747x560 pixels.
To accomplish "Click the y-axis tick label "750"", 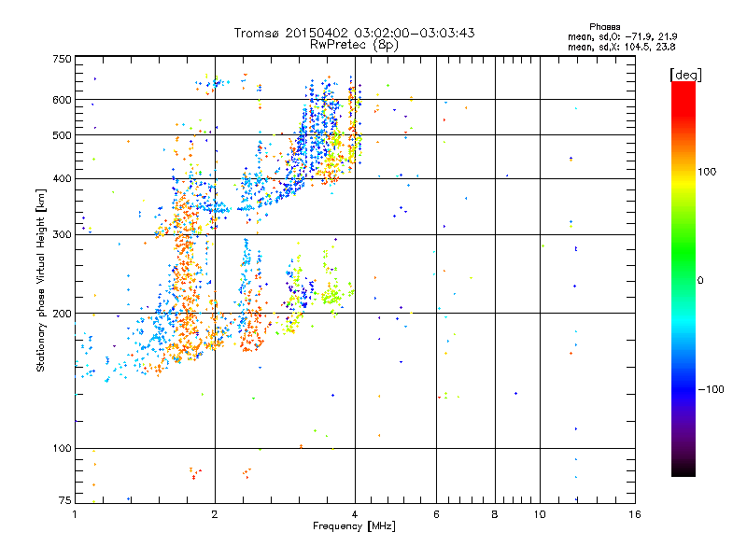I will tap(62, 59).
